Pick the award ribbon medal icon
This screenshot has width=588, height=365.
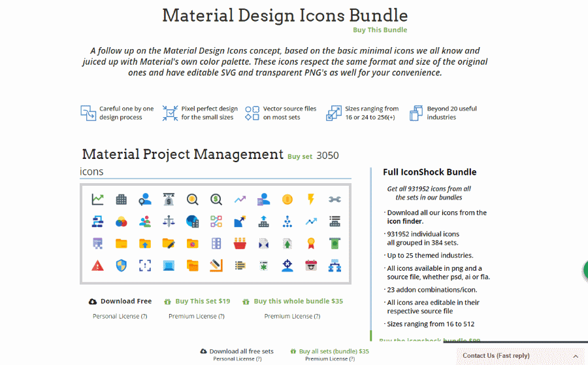(x=311, y=243)
